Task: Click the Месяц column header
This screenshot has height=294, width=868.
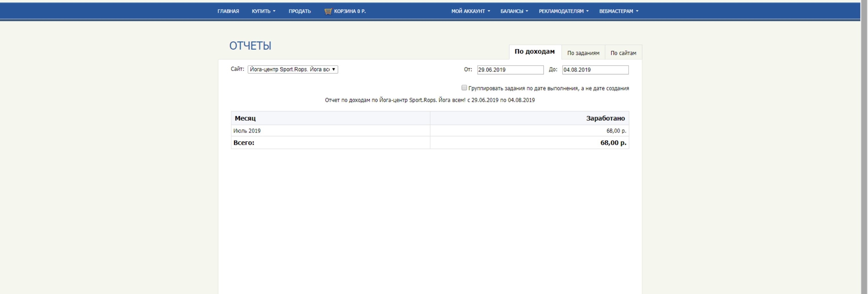Action: [x=331, y=118]
